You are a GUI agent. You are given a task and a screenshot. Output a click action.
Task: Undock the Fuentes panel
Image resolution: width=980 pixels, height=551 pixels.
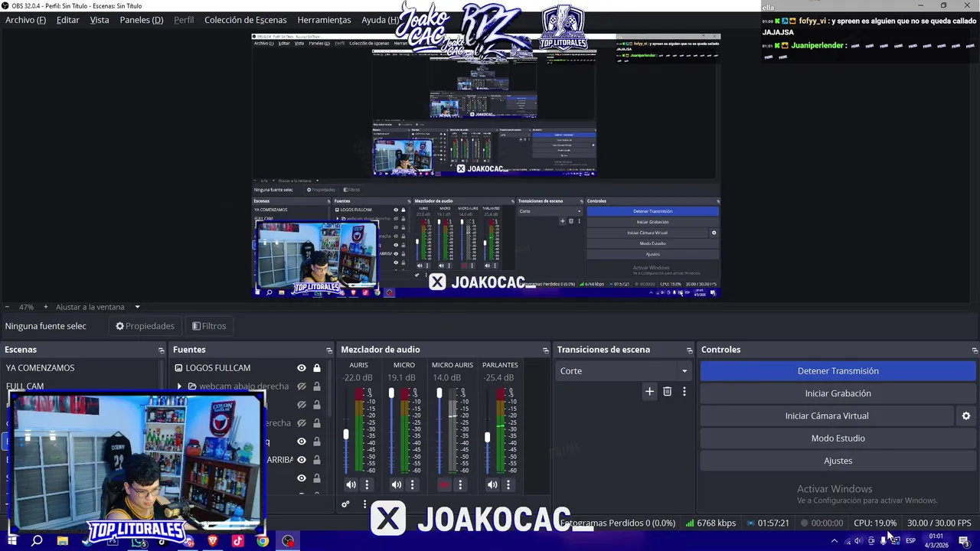coord(329,350)
